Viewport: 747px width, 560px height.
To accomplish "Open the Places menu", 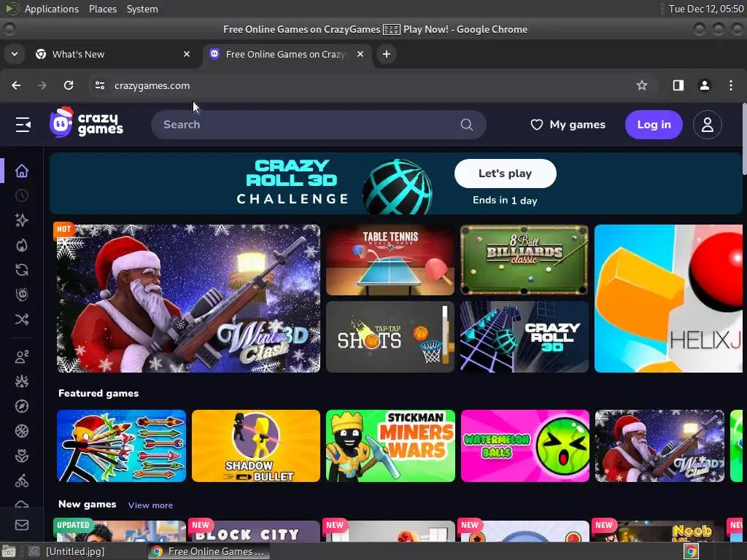I will 103,9.
